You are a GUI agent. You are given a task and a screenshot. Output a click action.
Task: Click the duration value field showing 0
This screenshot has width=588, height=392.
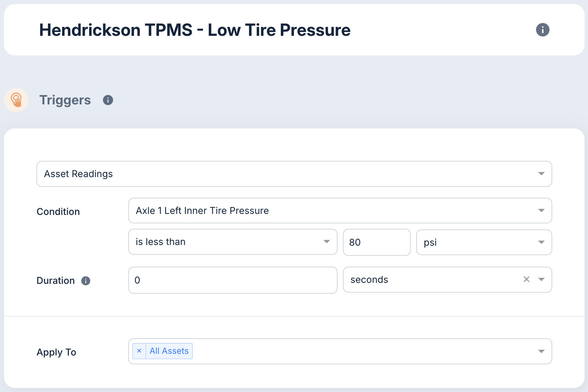tap(232, 280)
